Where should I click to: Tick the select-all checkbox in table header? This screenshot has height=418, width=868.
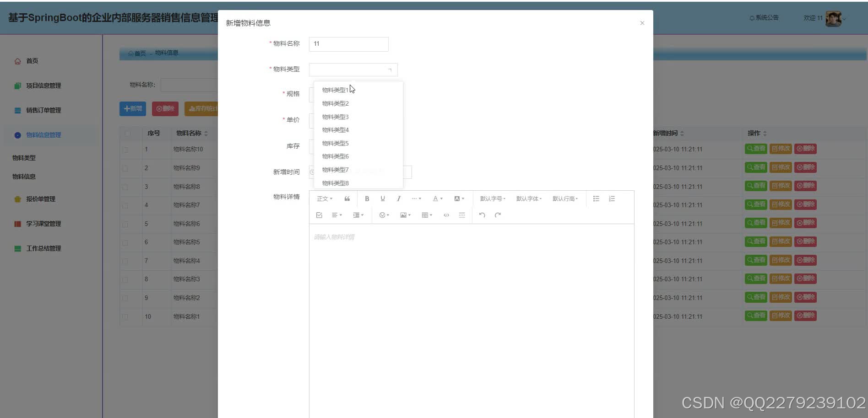tap(127, 134)
